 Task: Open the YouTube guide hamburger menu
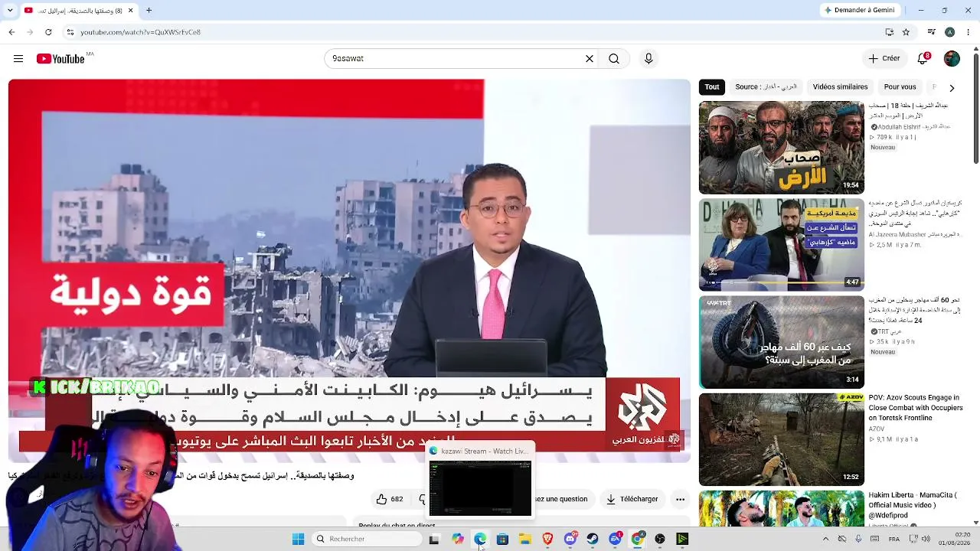tap(18, 59)
